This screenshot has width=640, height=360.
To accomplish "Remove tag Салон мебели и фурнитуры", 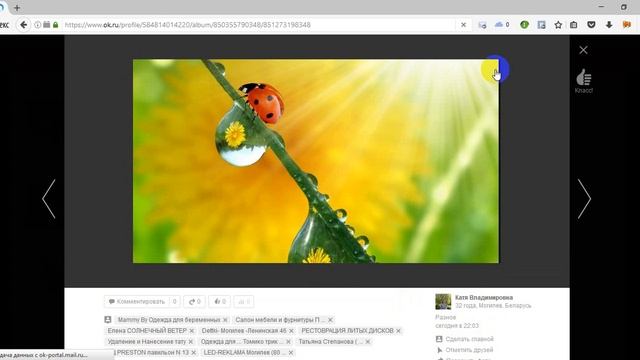I will click(x=330, y=320).
